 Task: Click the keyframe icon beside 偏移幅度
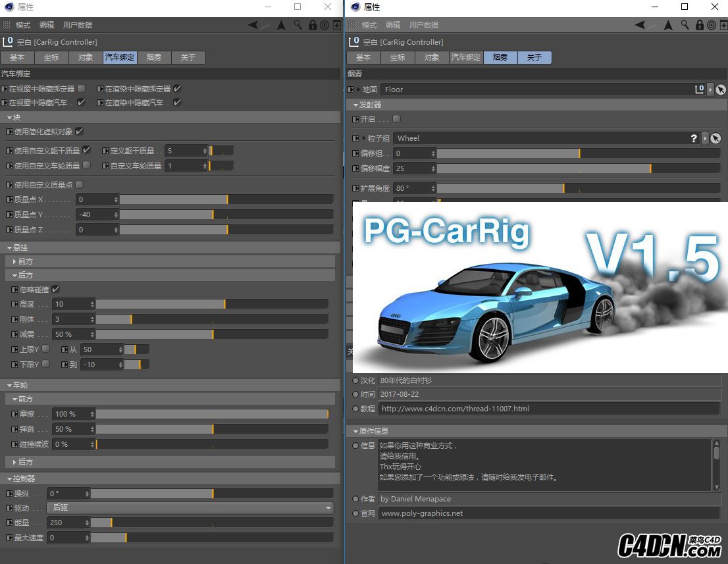coord(355,168)
